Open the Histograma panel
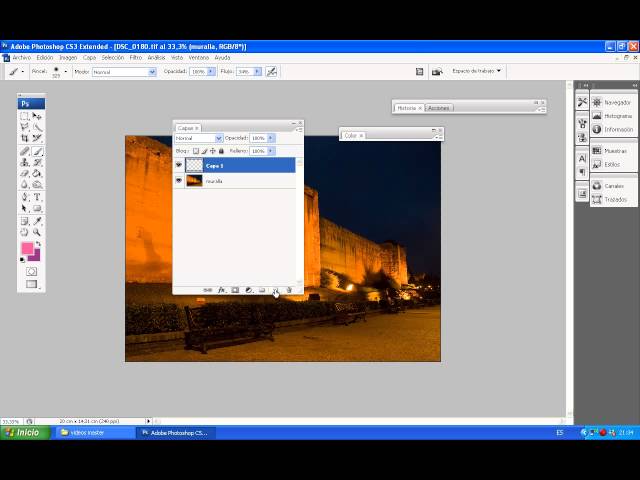Viewport: 640px width, 480px height. tap(612, 116)
